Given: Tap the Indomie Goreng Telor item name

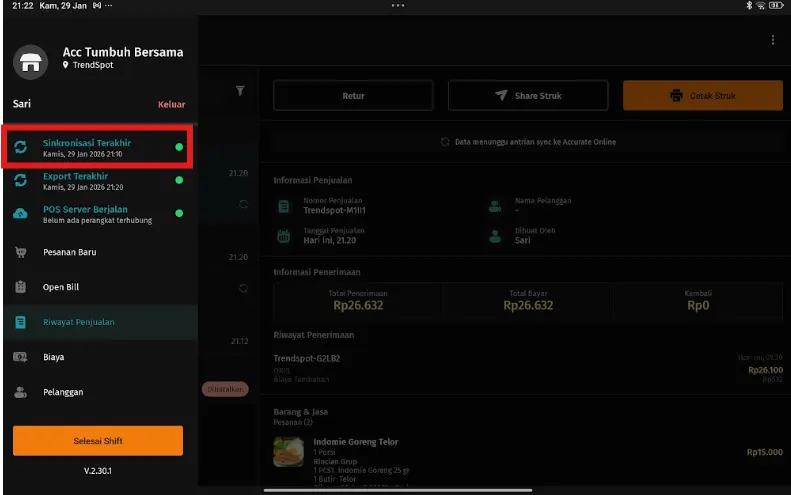Looking at the screenshot, I should pos(356,442).
